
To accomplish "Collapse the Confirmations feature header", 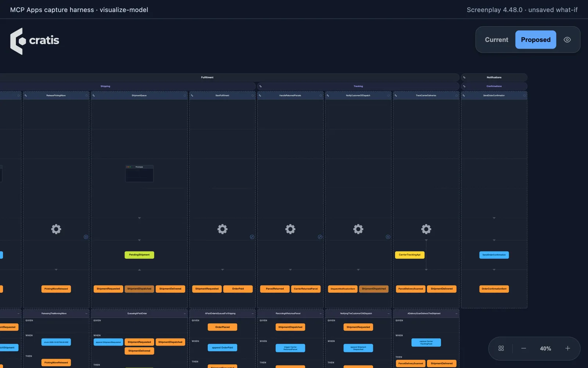I will tap(464, 86).
